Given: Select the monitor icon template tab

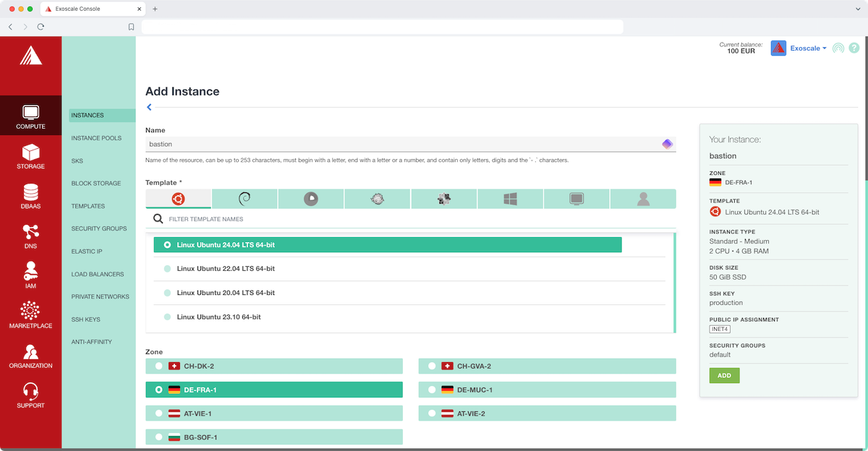Looking at the screenshot, I should 576,199.
